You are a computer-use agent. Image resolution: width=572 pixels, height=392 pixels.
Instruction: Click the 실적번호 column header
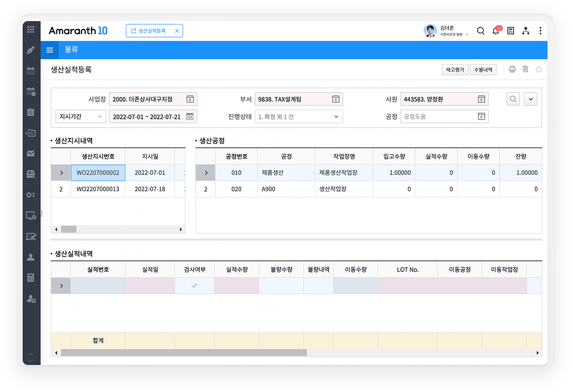(x=98, y=270)
